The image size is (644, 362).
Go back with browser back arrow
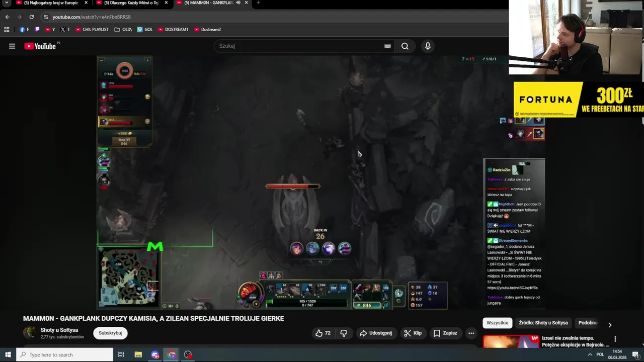(7, 17)
